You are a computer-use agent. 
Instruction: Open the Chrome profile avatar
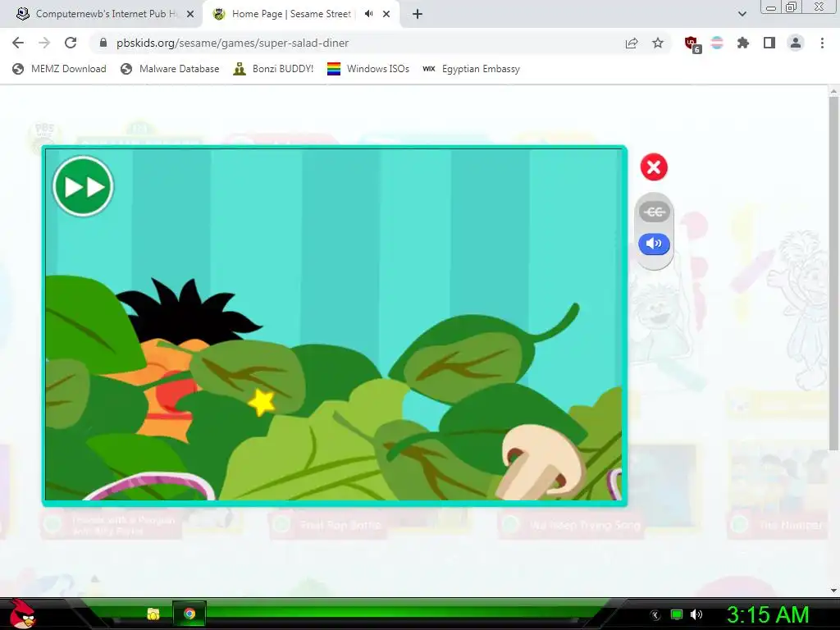point(796,43)
